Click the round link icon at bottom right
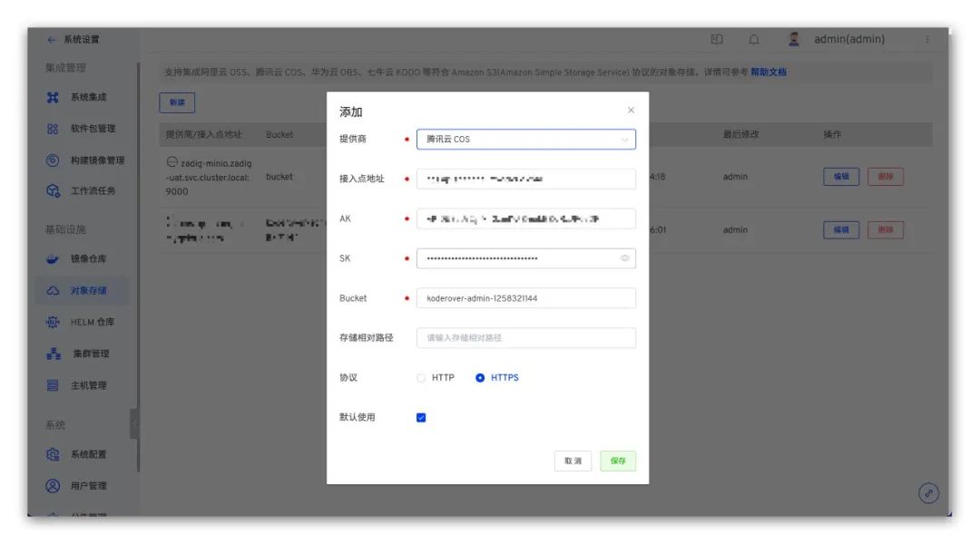This screenshot has width=980, height=544. coord(928,493)
